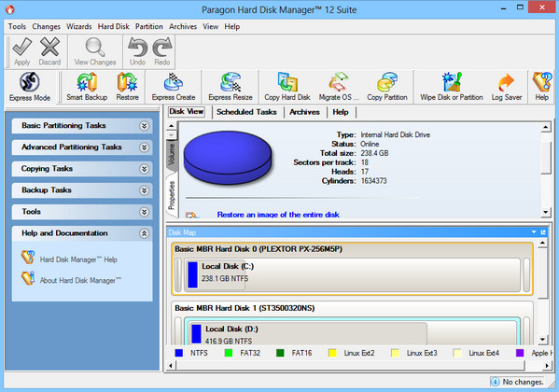Expand Basic Partitioning Tasks section
The height and width of the screenshot is (392, 559).
pyautogui.click(x=144, y=126)
